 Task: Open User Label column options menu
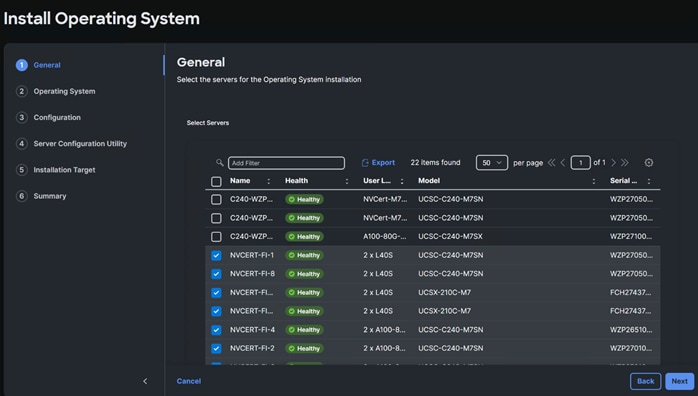click(x=402, y=181)
